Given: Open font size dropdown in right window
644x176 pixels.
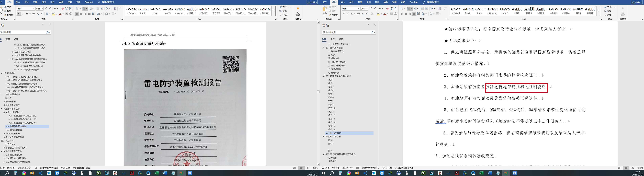Looking at the screenshot, I should click(x=367, y=8).
